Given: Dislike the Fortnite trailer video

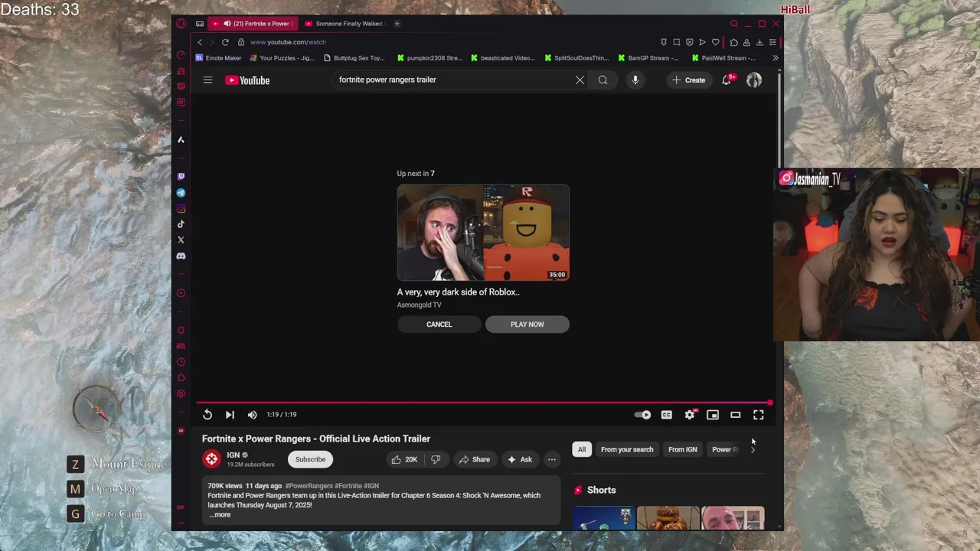Looking at the screenshot, I should [436, 459].
